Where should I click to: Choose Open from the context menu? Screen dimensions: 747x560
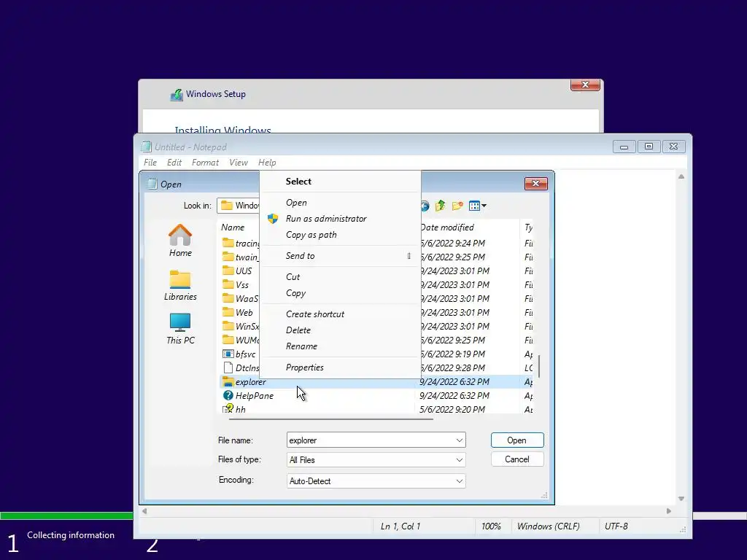coord(340,203)
